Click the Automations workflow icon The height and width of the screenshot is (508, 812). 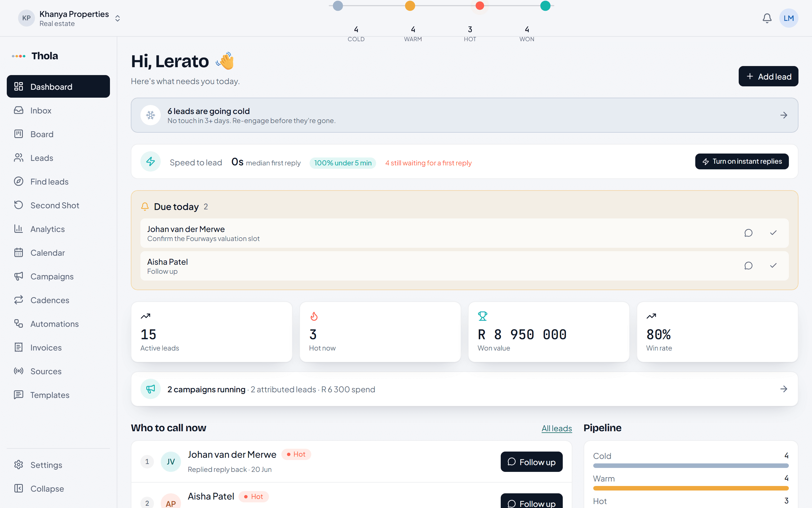[x=18, y=323]
